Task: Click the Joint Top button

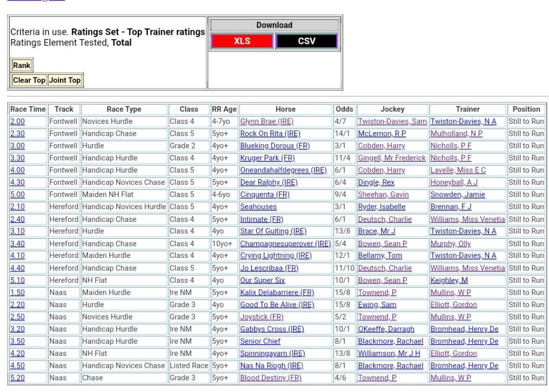Action: (65, 80)
